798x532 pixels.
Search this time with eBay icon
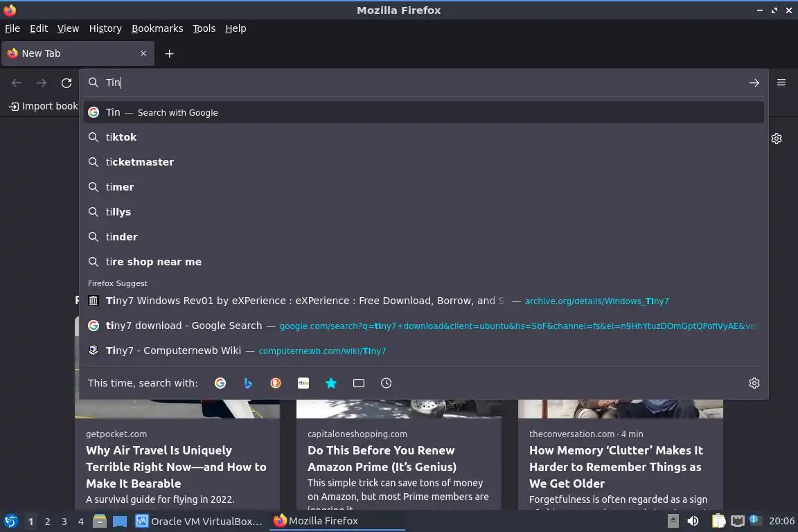[303, 383]
